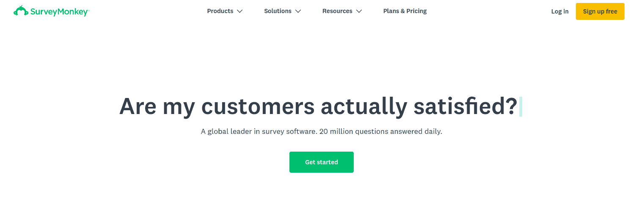Viewport: 644px width, 212px height.
Task: Expand the chevron next to Solutions
Action: [298, 11]
